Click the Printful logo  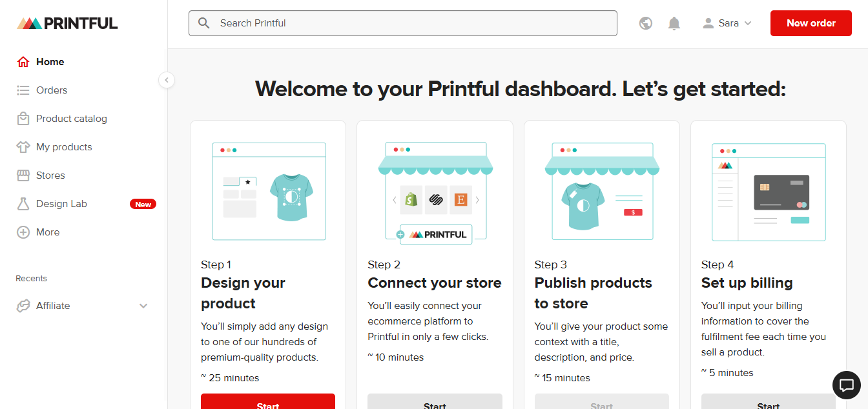67,23
